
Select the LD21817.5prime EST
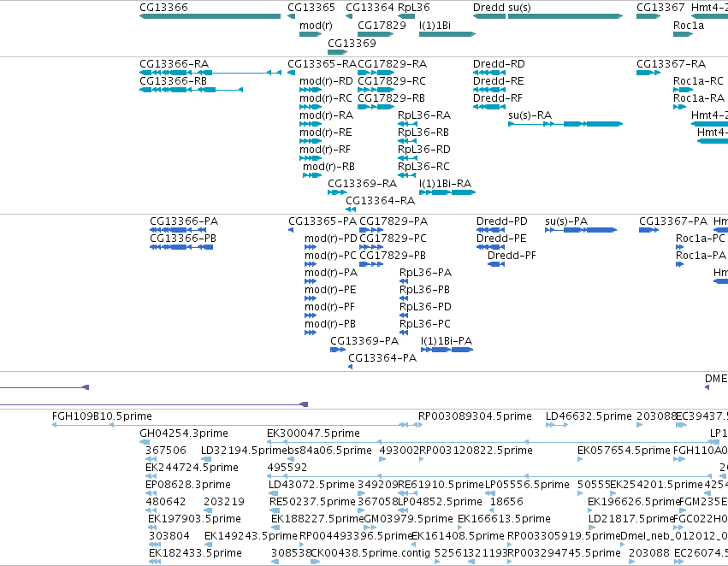pyautogui.click(x=591, y=528)
